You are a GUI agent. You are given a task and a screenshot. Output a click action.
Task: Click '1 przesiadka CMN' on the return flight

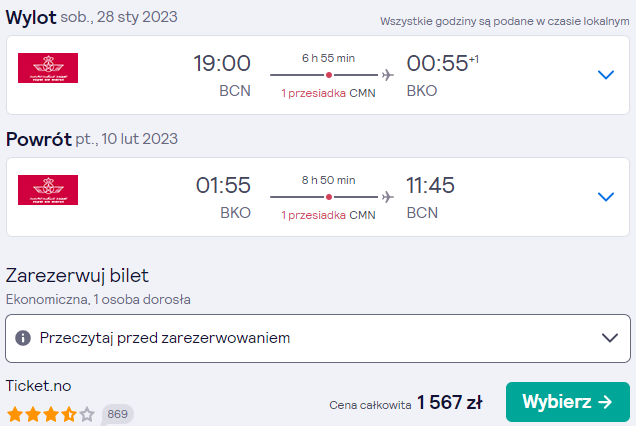pyautogui.click(x=329, y=215)
